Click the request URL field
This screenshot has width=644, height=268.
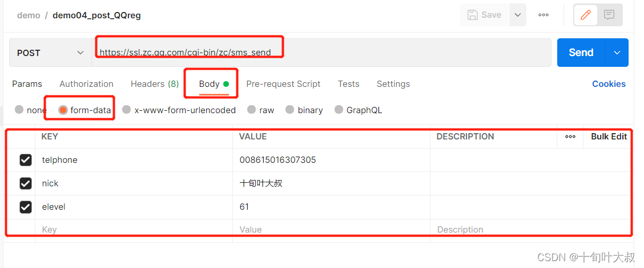pos(321,53)
